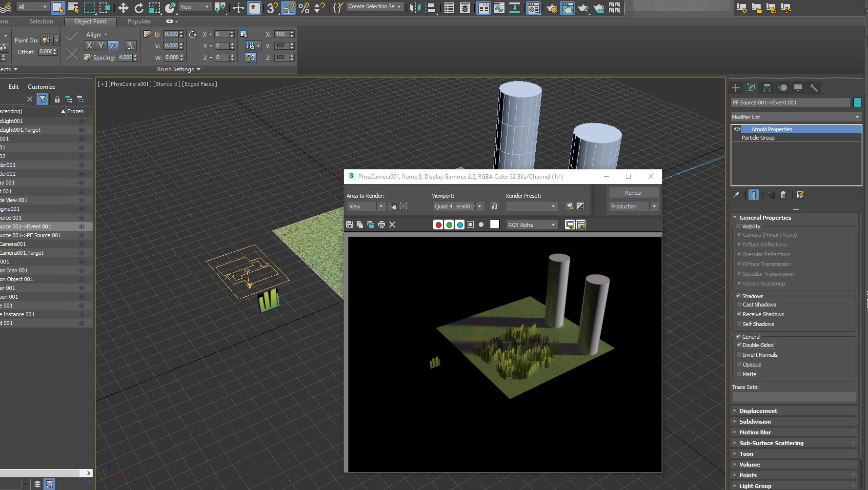The height and width of the screenshot is (490, 868).
Task: Click the PF Source object color swatch
Action: [857, 102]
